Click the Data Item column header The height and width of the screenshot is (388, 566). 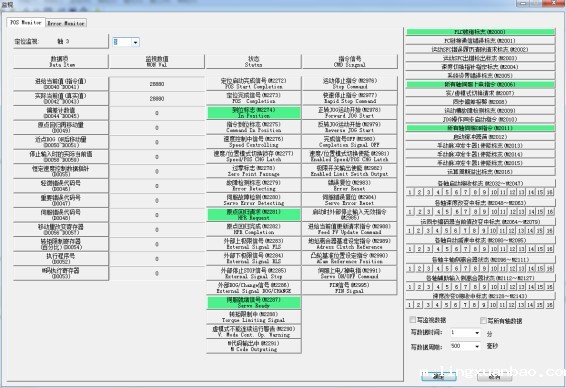(60, 61)
